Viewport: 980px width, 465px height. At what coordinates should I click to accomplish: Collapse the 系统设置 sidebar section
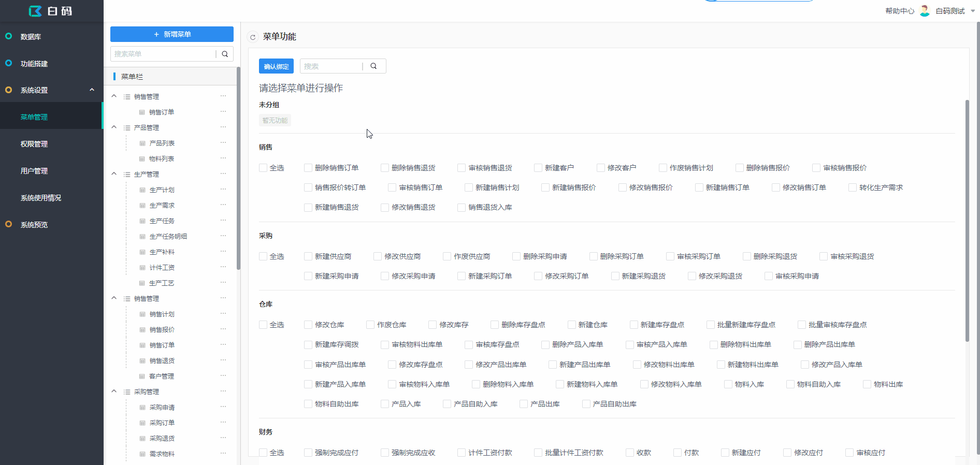pyautogui.click(x=92, y=90)
